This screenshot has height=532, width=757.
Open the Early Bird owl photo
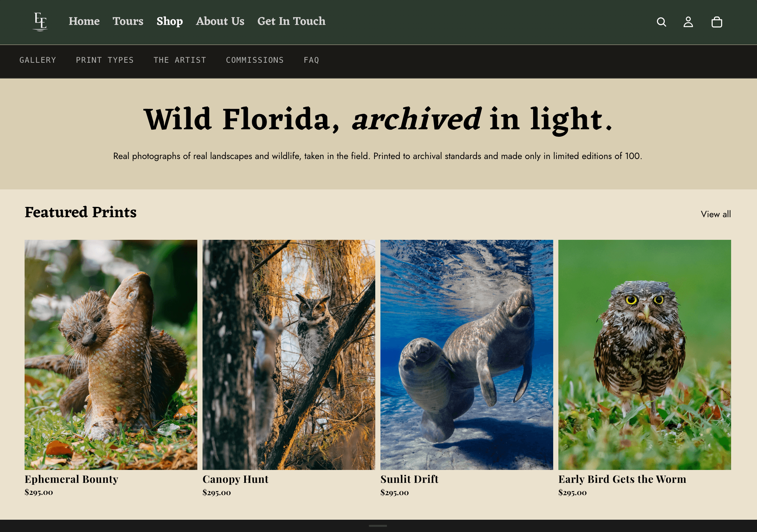click(x=644, y=355)
